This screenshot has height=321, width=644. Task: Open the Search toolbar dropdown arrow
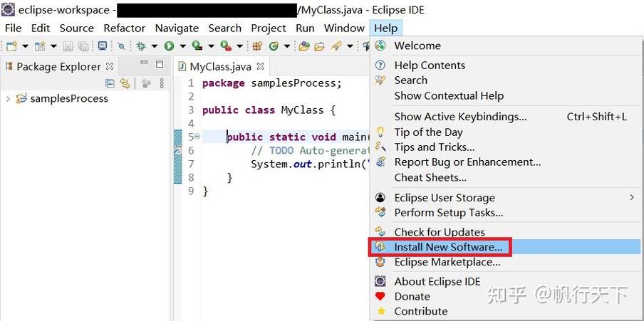tap(350, 46)
